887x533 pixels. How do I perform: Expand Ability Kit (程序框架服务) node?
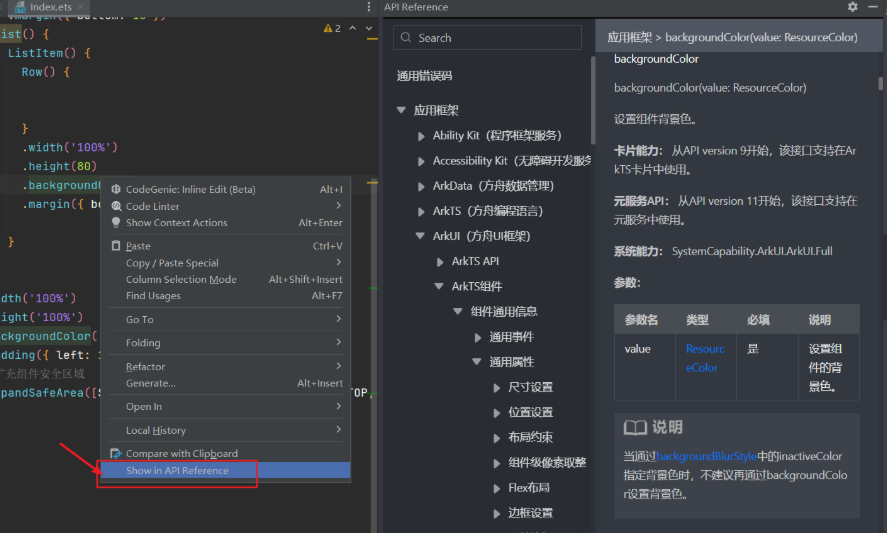(x=421, y=136)
